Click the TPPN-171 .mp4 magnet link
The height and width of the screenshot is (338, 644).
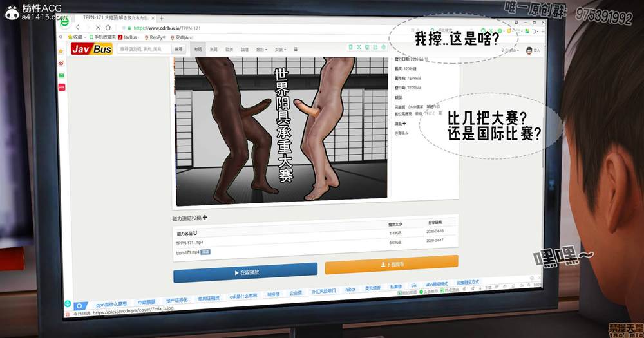pos(190,243)
